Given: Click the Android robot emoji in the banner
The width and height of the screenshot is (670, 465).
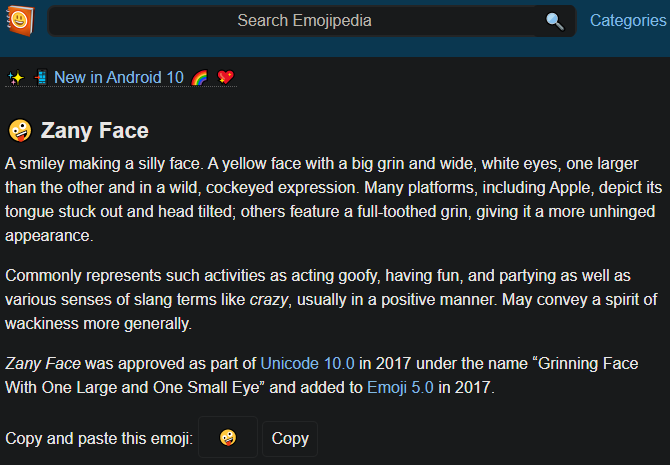Looking at the screenshot, I should coord(41,77).
